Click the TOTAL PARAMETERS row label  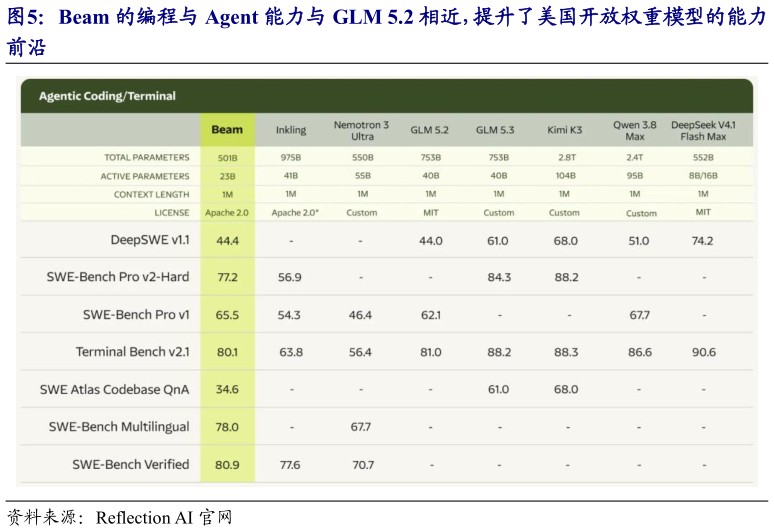click(147, 157)
